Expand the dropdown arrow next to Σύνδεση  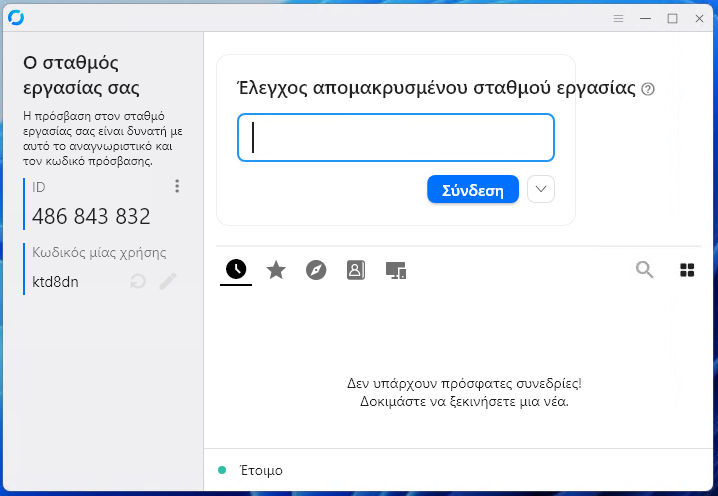(540, 189)
